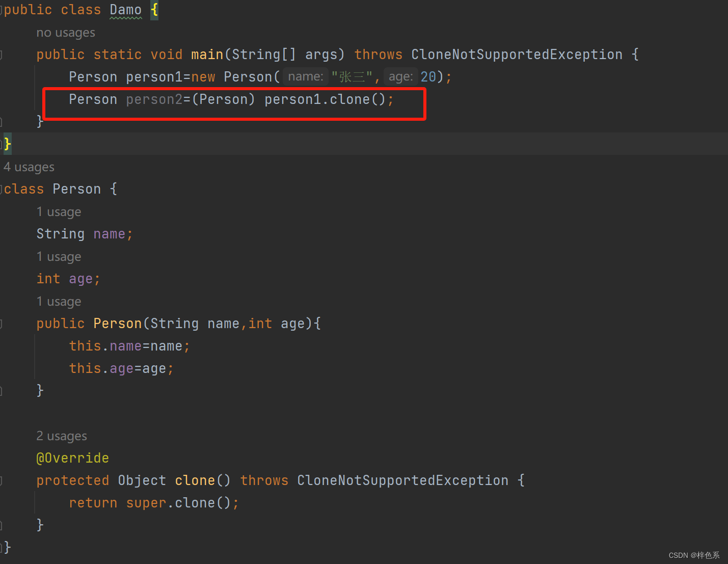This screenshot has height=564, width=728.
Task: Click the "2 usages" hint above @Override
Action: tap(62, 436)
